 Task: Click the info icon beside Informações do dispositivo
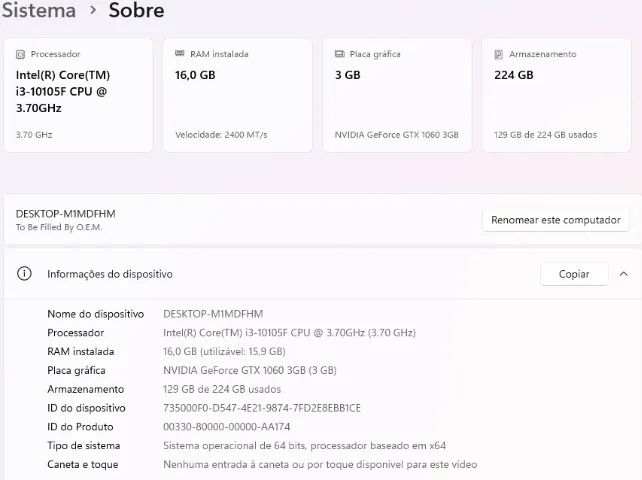pos(24,273)
